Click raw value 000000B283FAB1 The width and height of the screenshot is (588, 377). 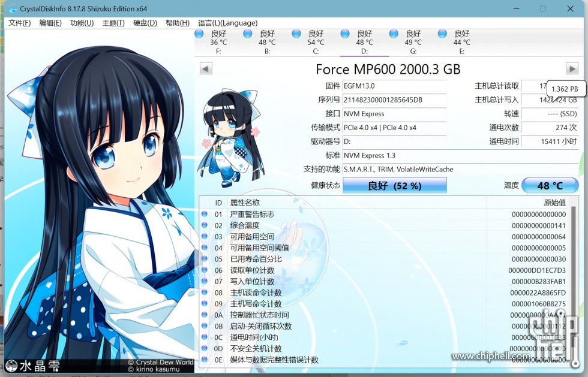point(539,282)
